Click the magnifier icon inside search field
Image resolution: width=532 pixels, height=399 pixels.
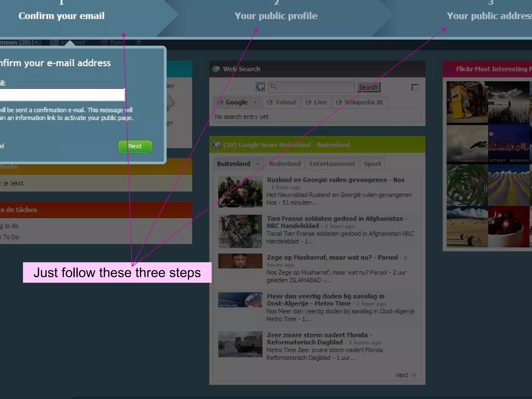[x=273, y=87]
